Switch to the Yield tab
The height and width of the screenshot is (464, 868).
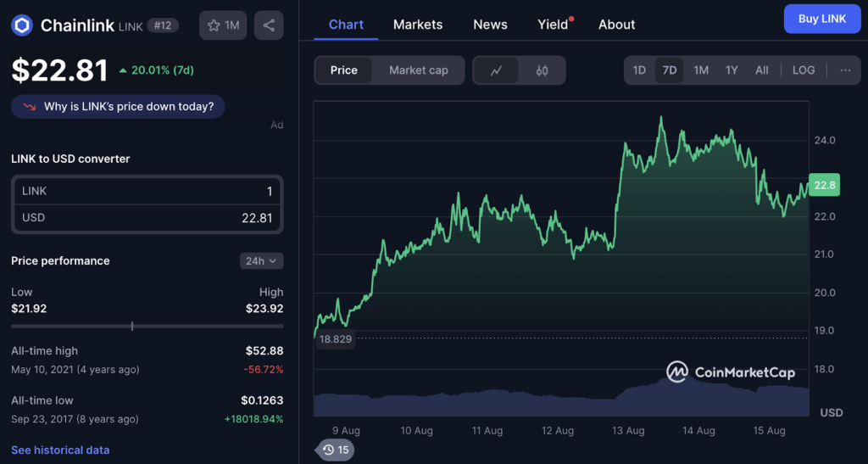553,25
